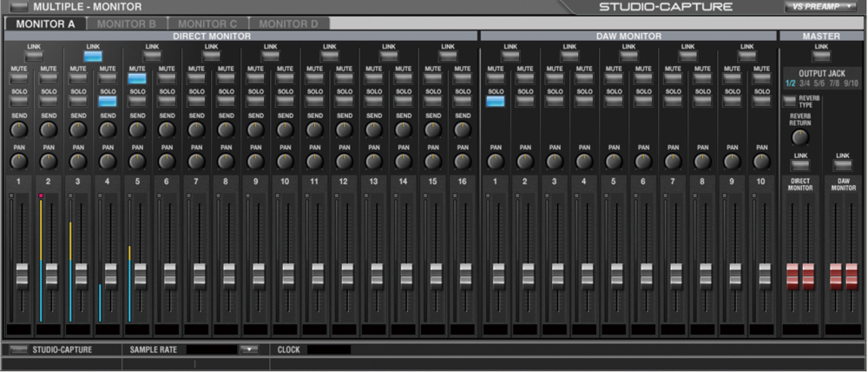Select output jack 1/2
The image size is (868, 372).
(x=791, y=83)
